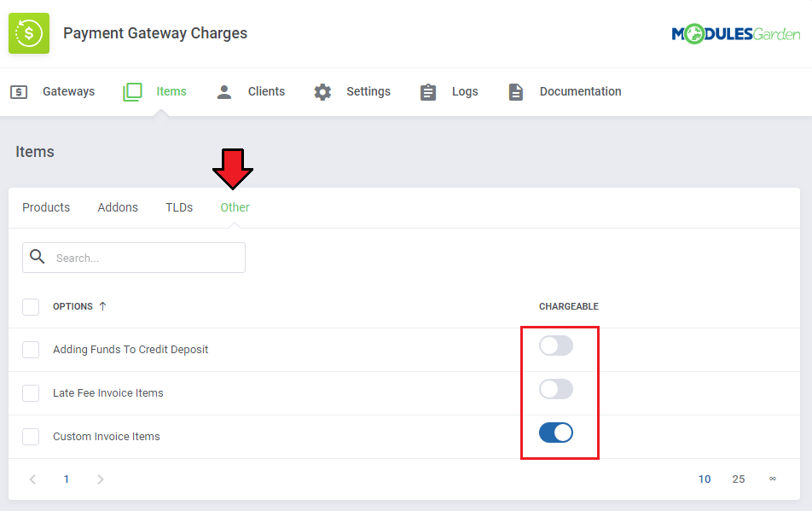Switch to the TLDs tab
The height and width of the screenshot is (511, 812).
[179, 207]
